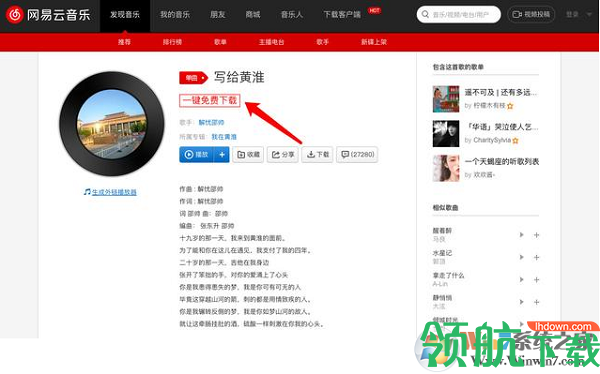Open the 遥不可及 | 还有多远 playlist title
600x374 pixels.
501,92
